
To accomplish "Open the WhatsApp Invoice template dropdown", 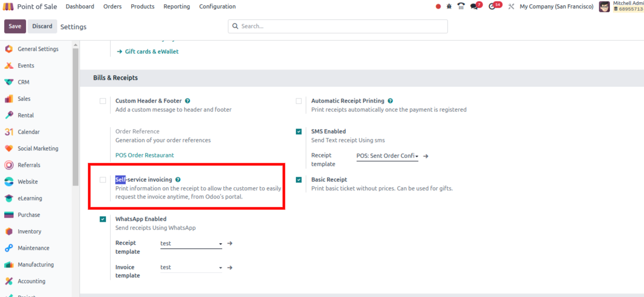I will point(191,267).
